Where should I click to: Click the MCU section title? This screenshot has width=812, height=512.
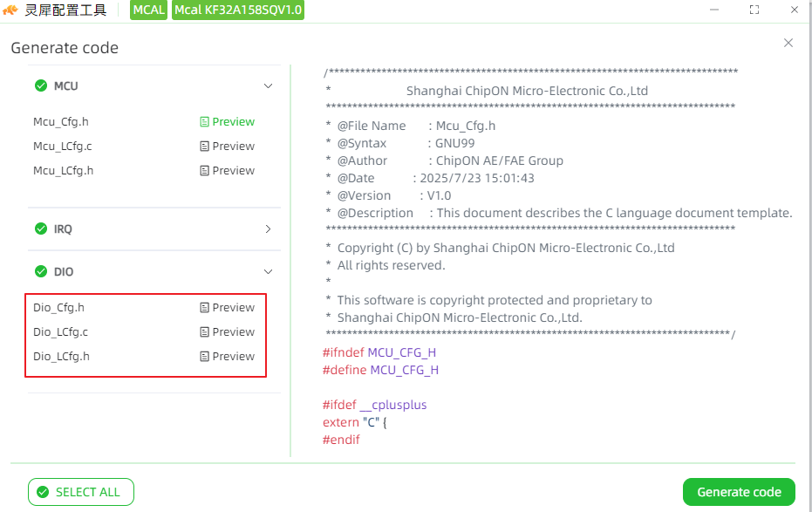65,86
